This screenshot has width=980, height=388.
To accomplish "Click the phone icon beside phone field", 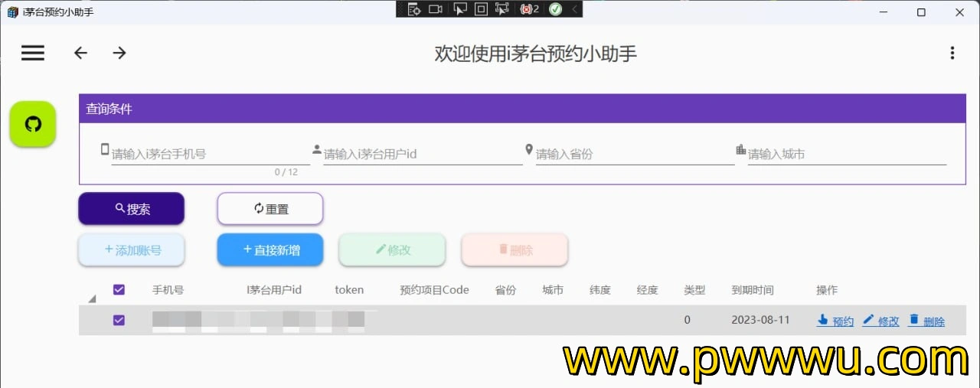I will [x=105, y=149].
